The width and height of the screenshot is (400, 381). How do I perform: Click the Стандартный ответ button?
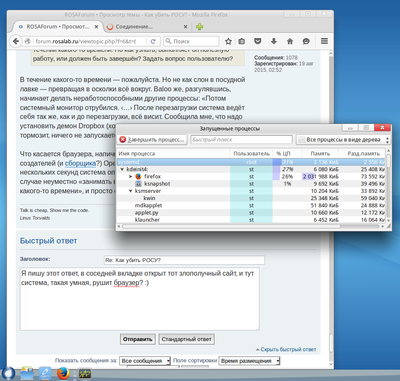pyautogui.click(x=186, y=339)
